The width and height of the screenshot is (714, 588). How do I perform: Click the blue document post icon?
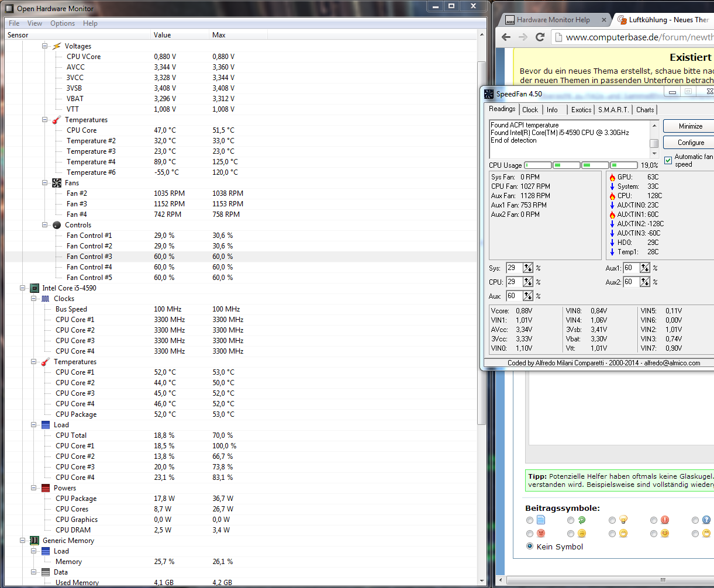tap(541, 520)
